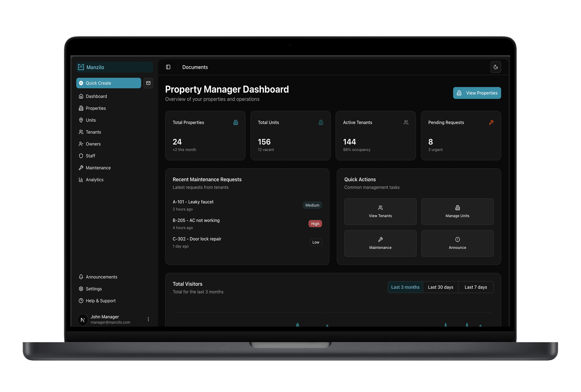
Task: Open Settings using the gear icon
Action: click(81, 289)
